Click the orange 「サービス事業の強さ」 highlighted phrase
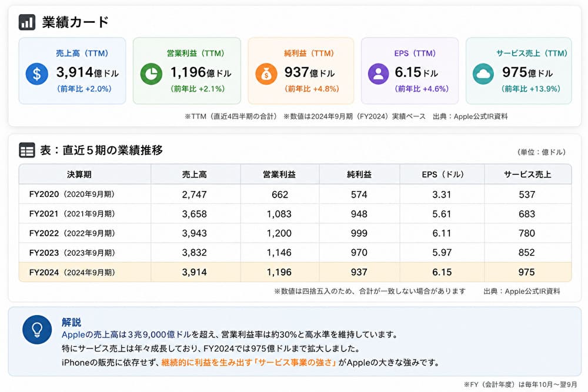Image resolution: width=588 pixels, height=392 pixels. (295, 363)
